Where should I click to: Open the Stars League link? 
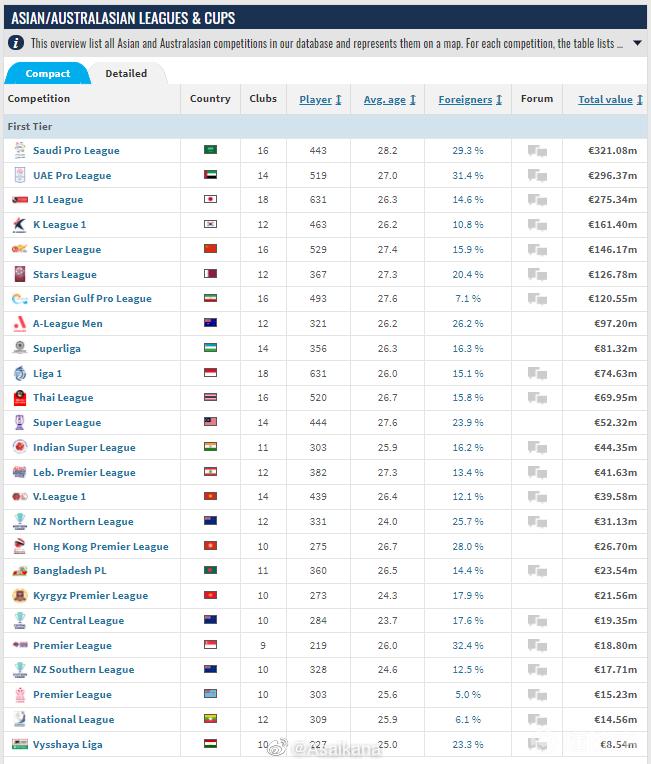[x=65, y=274]
